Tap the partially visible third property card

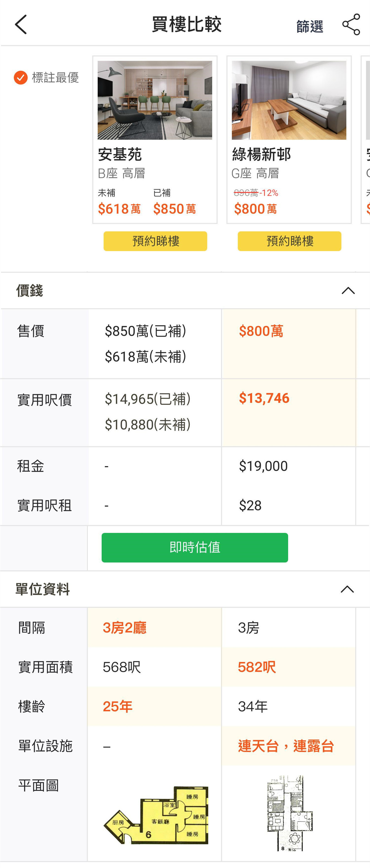[366, 139]
